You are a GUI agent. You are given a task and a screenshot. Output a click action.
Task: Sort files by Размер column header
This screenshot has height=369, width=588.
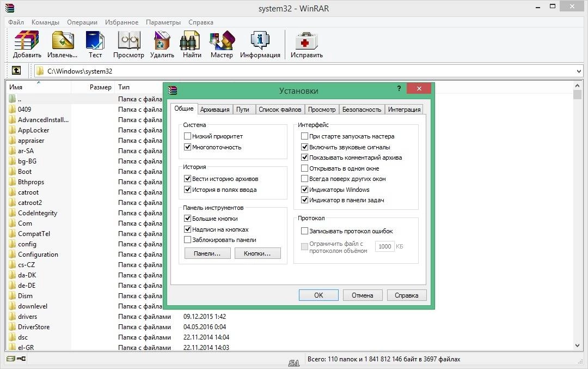(93, 87)
